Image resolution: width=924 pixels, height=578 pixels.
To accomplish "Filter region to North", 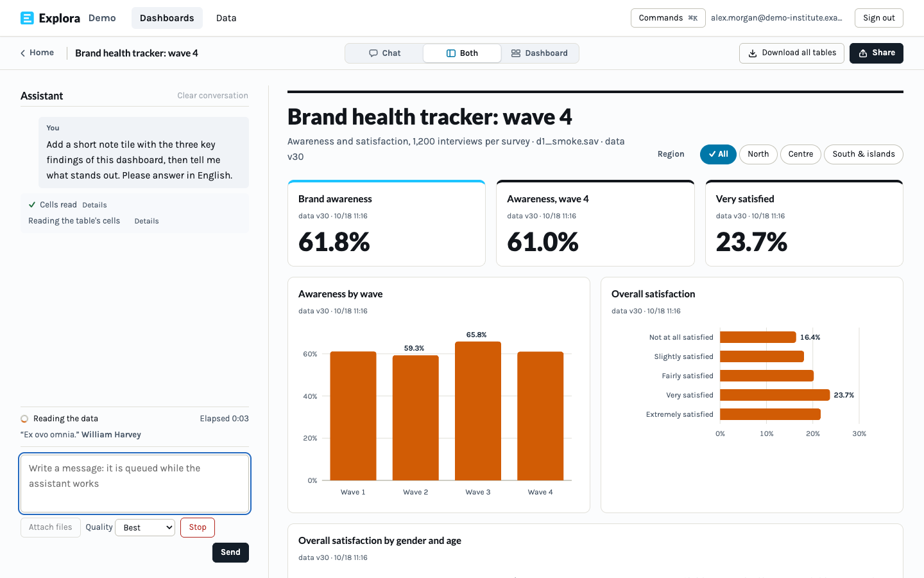I will coord(758,154).
